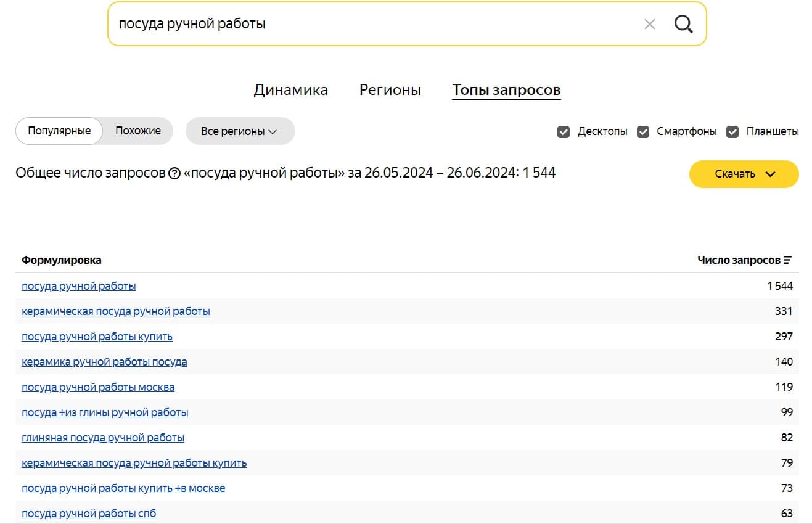Switch to the Похожие toggle option
Screen dimensions: 812x524
click(x=138, y=131)
